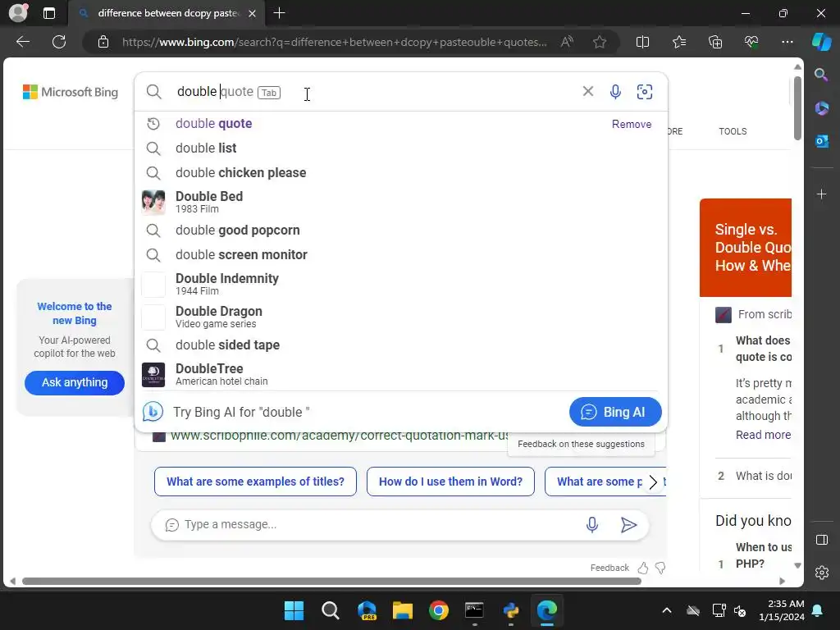Click 'How do I use them in Word?' chip
The height and width of the screenshot is (630, 840).
point(450,482)
